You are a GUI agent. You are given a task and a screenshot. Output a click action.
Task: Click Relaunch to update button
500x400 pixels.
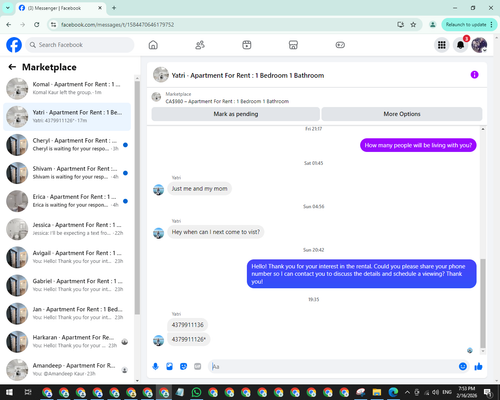pyautogui.click(x=469, y=25)
